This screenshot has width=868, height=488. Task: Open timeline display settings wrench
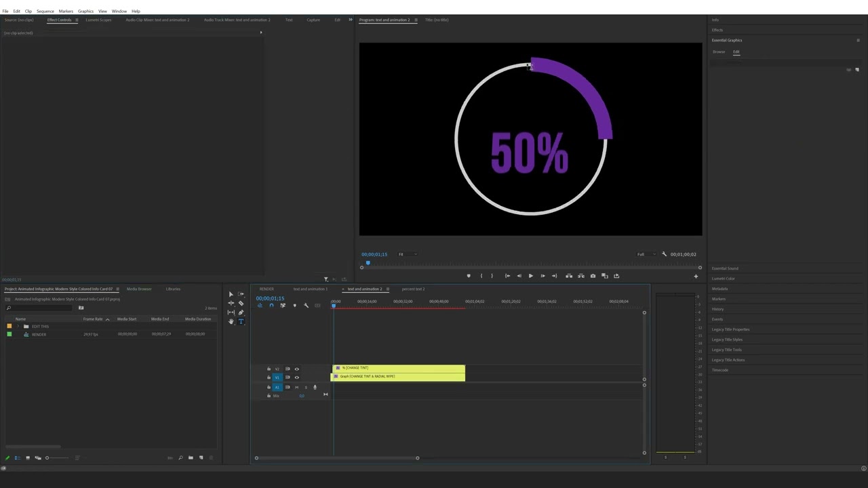click(x=306, y=306)
